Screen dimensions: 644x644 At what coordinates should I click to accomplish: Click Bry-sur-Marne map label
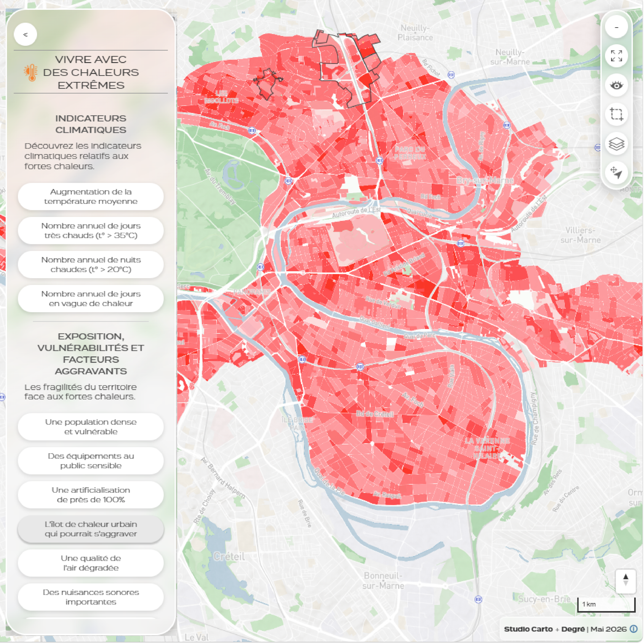tap(485, 180)
